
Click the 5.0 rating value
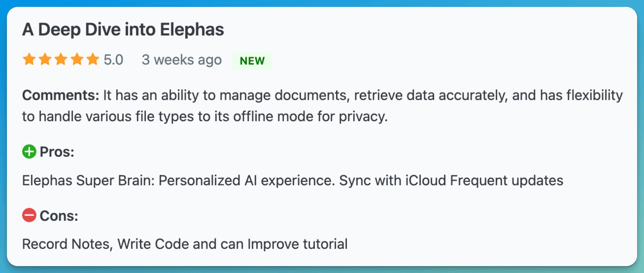113,59
